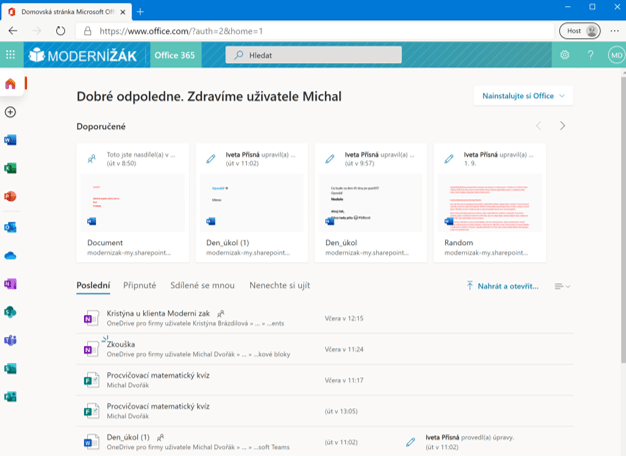Open the Random recommended document card
The width and height of the screenshot is (626, 456).
point(491,202)
